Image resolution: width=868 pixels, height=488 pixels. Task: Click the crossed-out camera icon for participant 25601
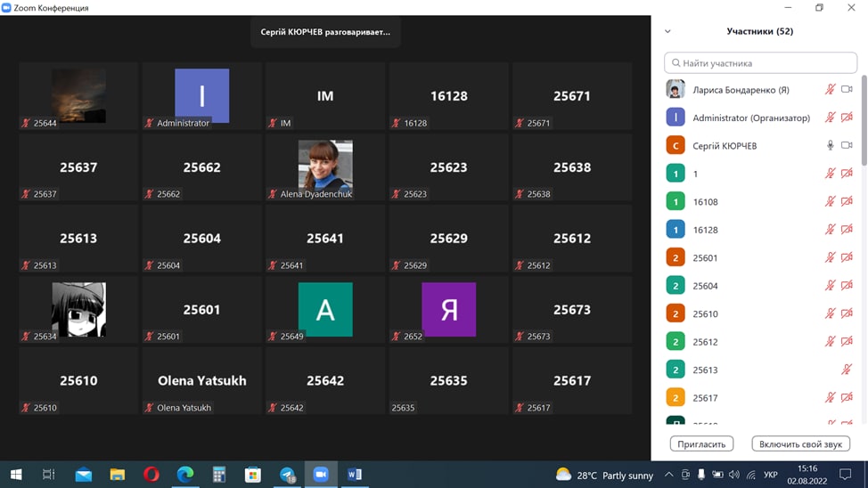tap(847, 258)
